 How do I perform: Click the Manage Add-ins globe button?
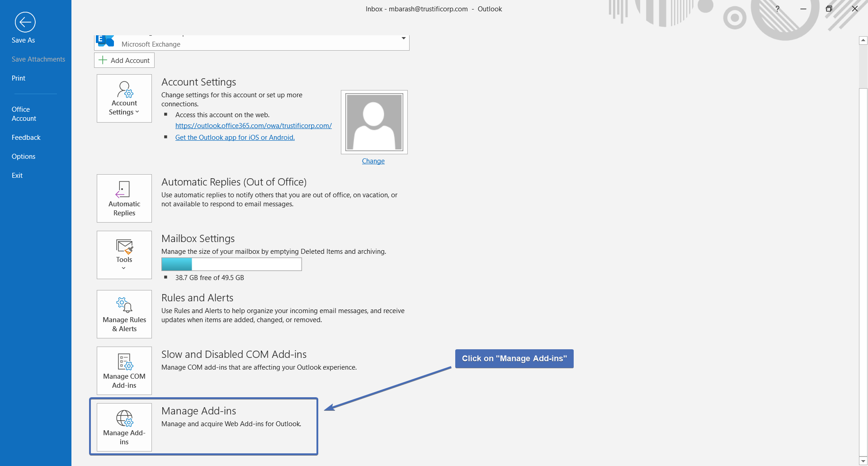click(124, 427)
